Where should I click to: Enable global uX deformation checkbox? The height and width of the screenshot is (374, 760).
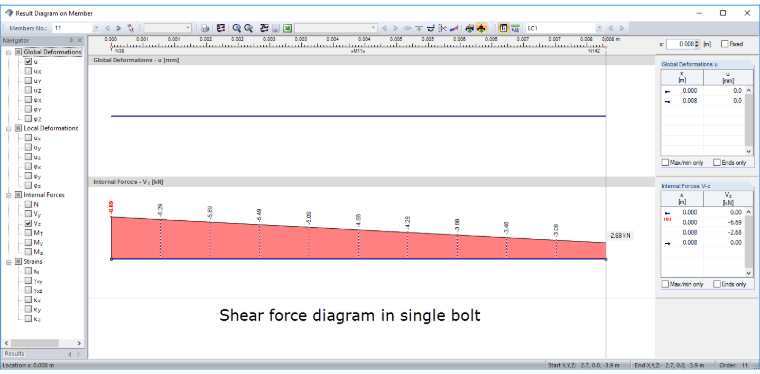[x=29, y=71]
